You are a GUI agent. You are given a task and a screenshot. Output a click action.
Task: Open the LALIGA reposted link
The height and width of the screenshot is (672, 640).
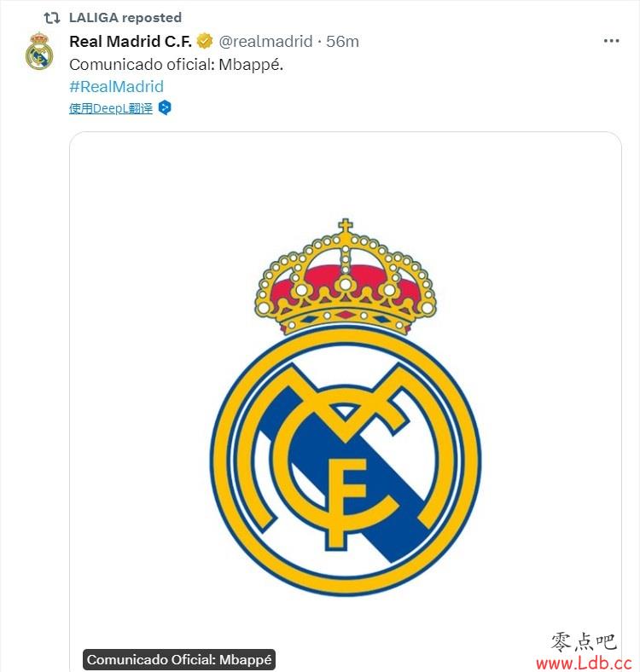(x=125, y=18)
